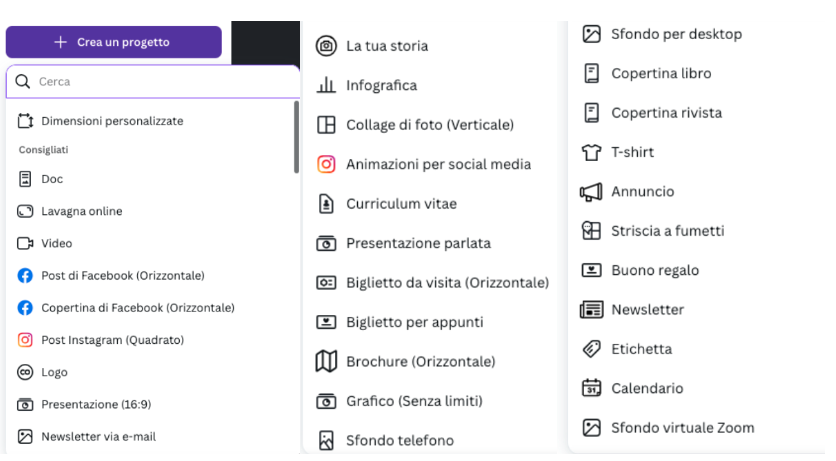Choose the Lavagna online whiteboard icon
The width and height of the screenshot is (836, 461).
25,211
